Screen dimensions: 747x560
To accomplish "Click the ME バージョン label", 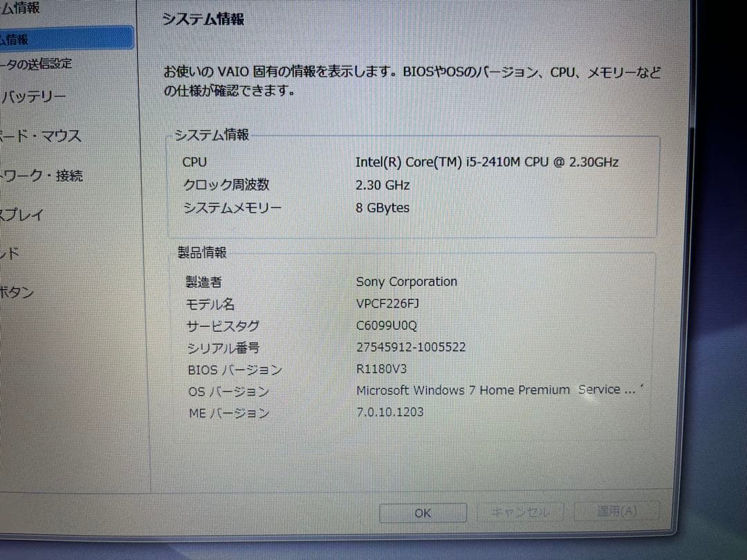I will coord(229,413).
